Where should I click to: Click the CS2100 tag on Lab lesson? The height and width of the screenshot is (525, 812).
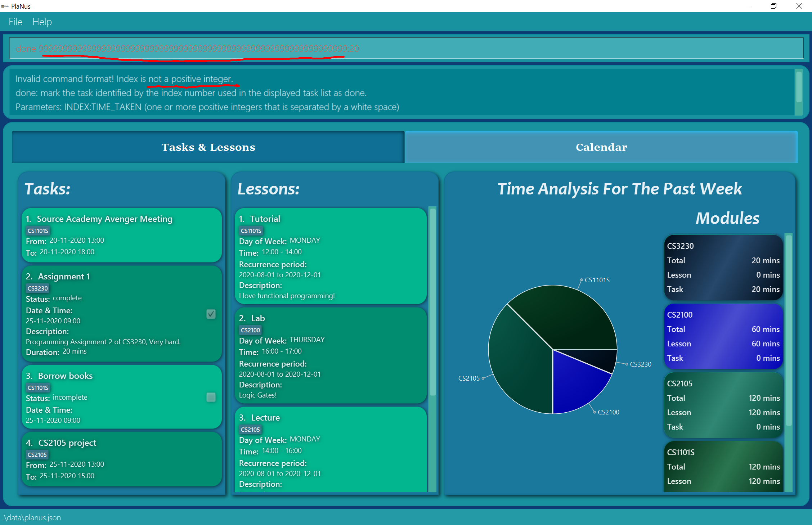coord(250,330)
